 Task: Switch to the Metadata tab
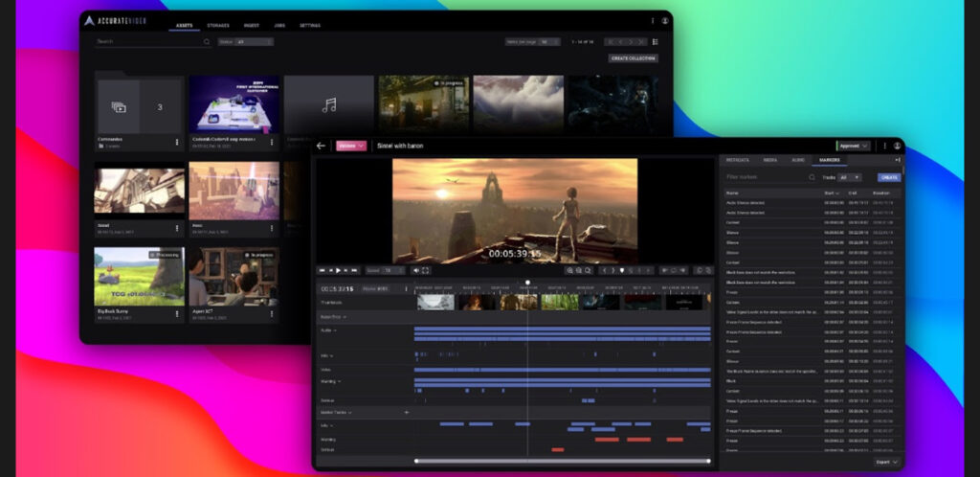click(x=737, y=160)
